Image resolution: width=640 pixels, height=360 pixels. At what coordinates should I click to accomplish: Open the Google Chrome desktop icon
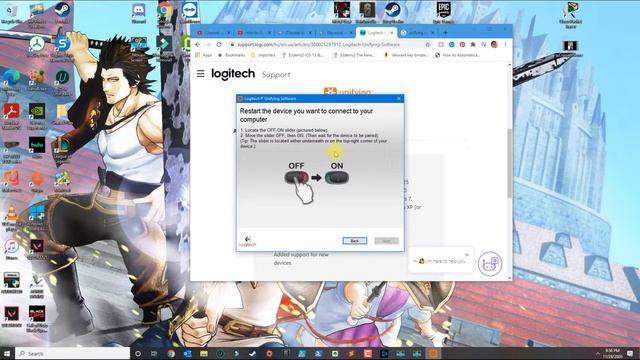click(164, 13)
